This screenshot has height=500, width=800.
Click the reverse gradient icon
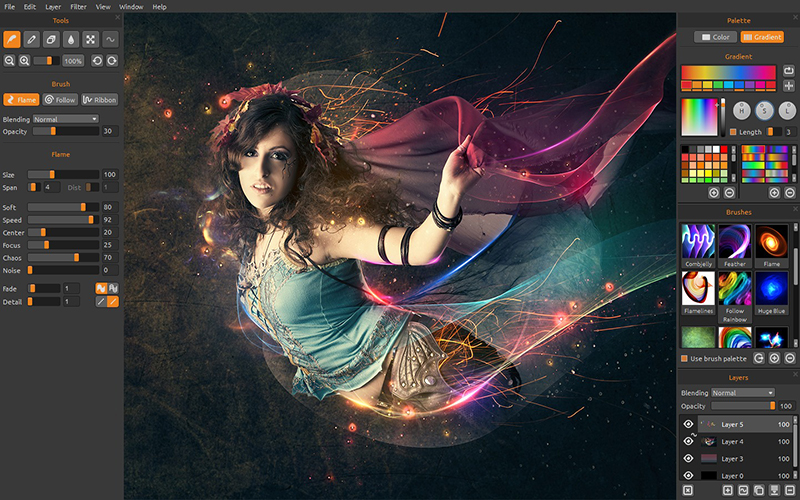(789, 71)
